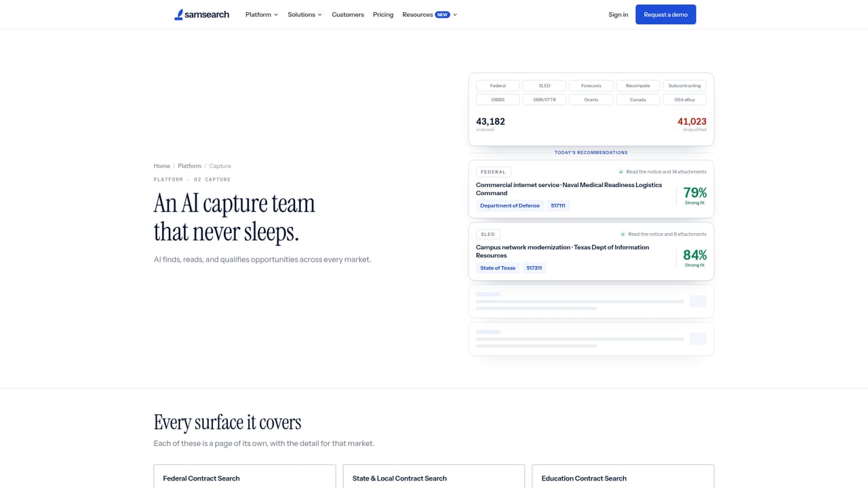Image resolution: width=868 pixels, height=488 pixels.
Task: Click the 517311 NAICS tag
Action: [x=534, y=268]
